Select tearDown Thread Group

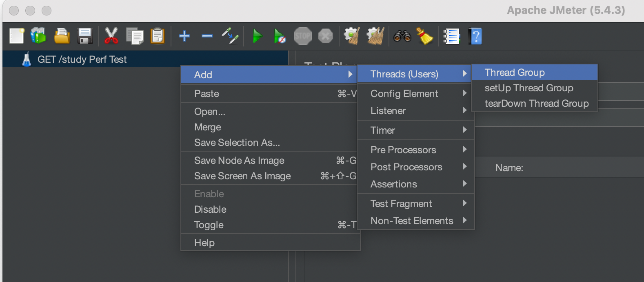pyautogui.click(x=535, y=104)
